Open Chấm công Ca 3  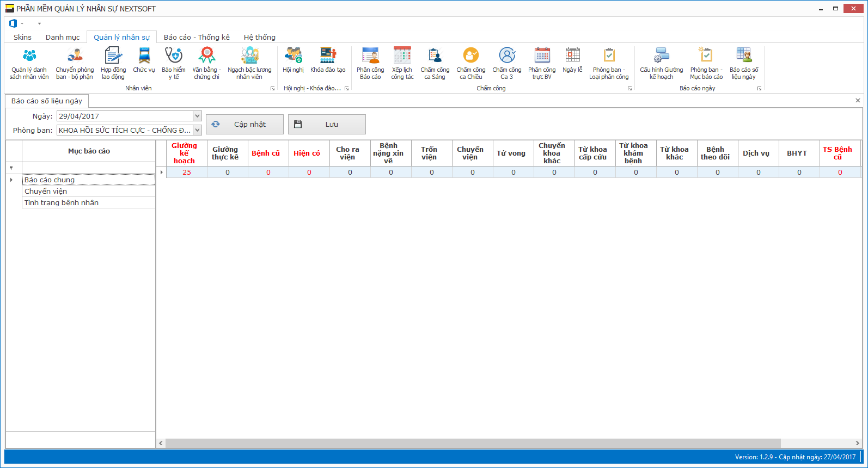(507, 64)
